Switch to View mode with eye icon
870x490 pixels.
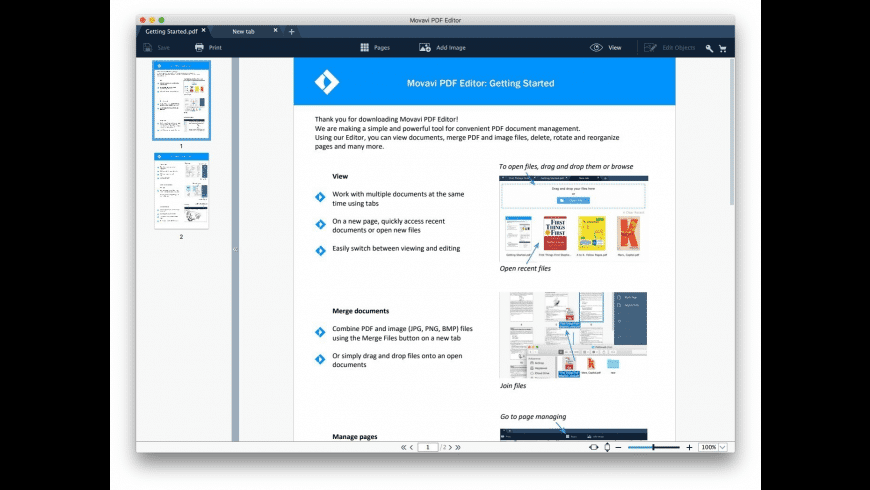coord(605,48)
